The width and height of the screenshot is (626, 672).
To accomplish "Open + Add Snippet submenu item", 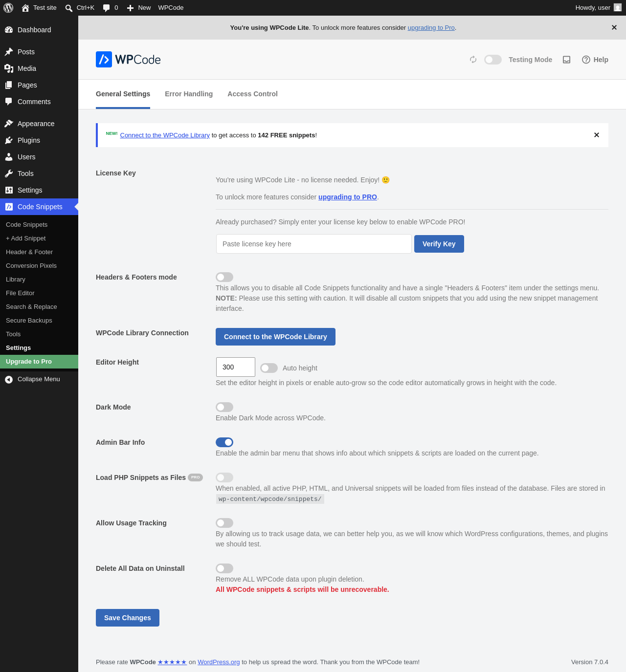I will pos(39,238).
